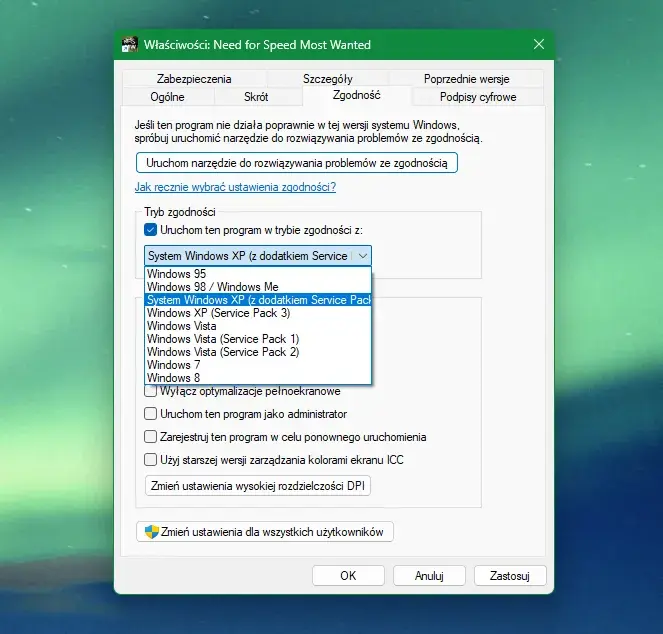Select 'Windows Vista (Service Pack 2)'
The height and width of the screenshot is (634, 663).
[258, 352]
